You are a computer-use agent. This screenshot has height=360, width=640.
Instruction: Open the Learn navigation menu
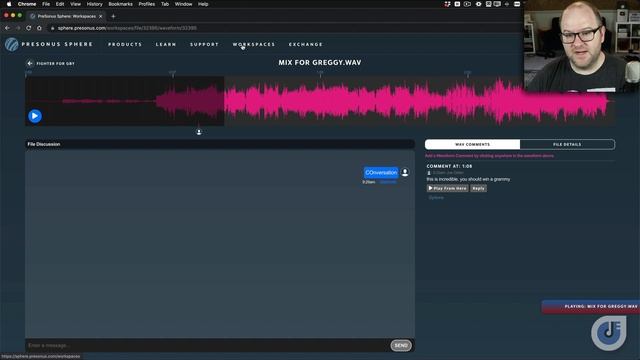point(166,44)
